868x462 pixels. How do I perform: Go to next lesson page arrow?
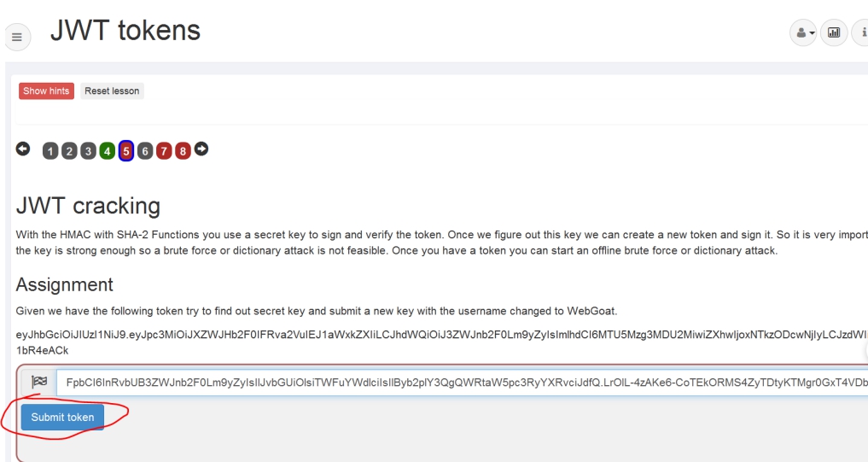tap(201, 149)
